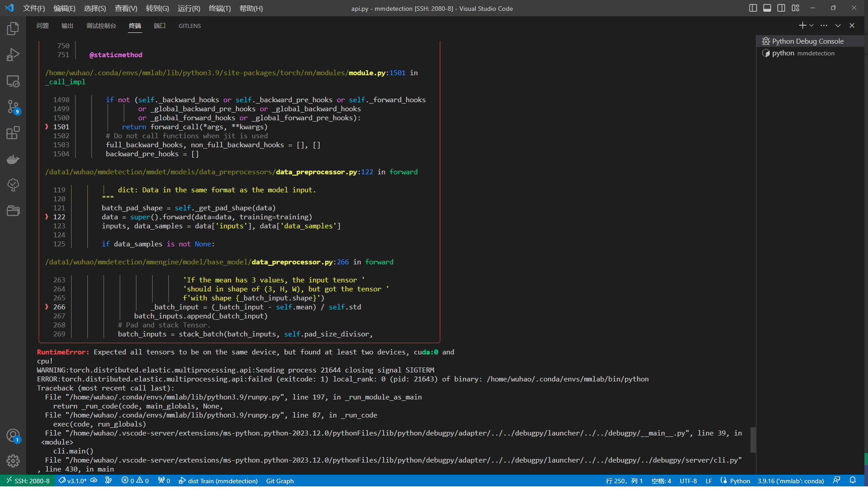Select the Docker icon in the activity bar
The height and width of the screenshot is (490, 868).
tap(13, 159)
